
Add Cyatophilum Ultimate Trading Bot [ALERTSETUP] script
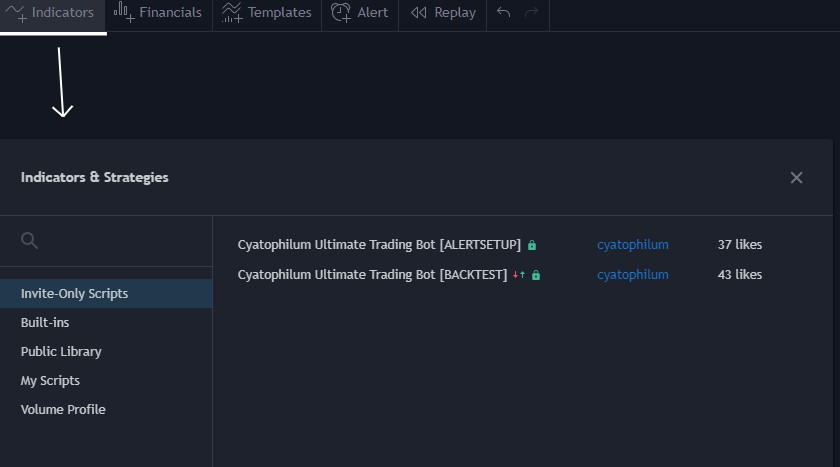click(x=379, y=245)
